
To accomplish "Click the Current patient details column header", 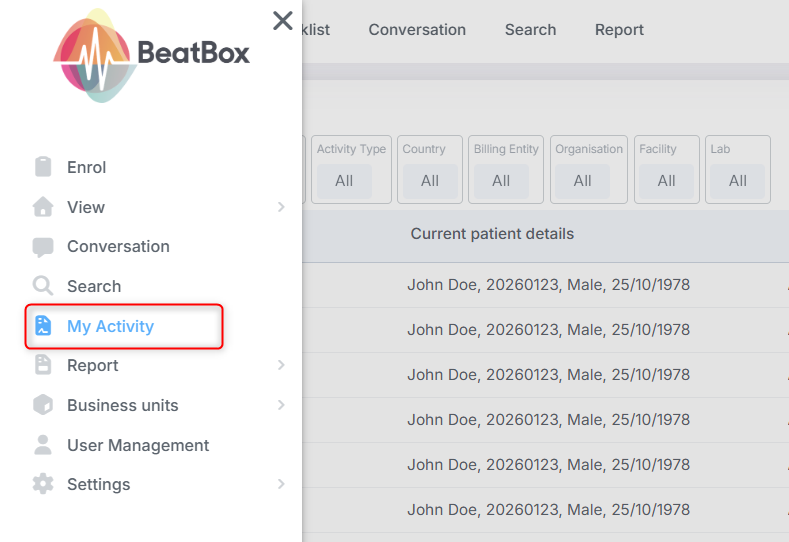I will tap(492, 234).
